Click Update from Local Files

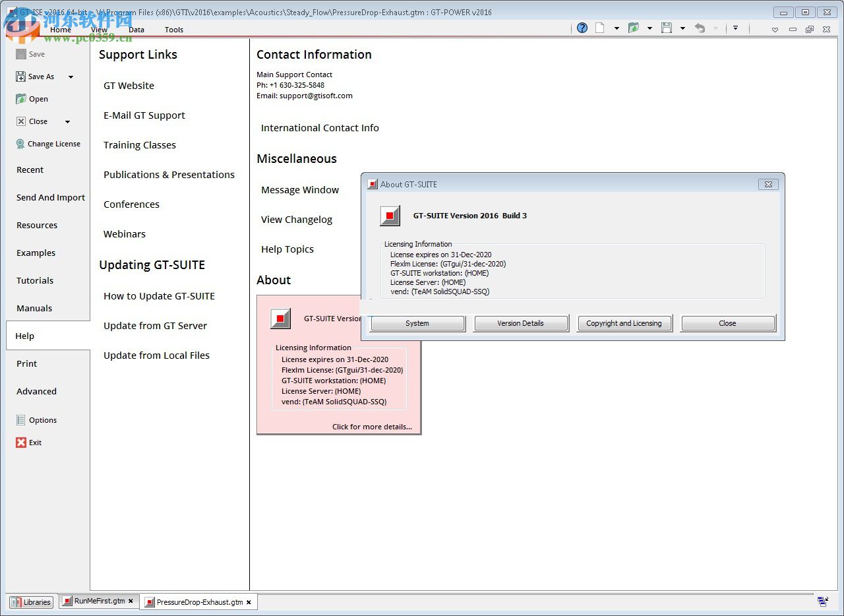(156, 355)
